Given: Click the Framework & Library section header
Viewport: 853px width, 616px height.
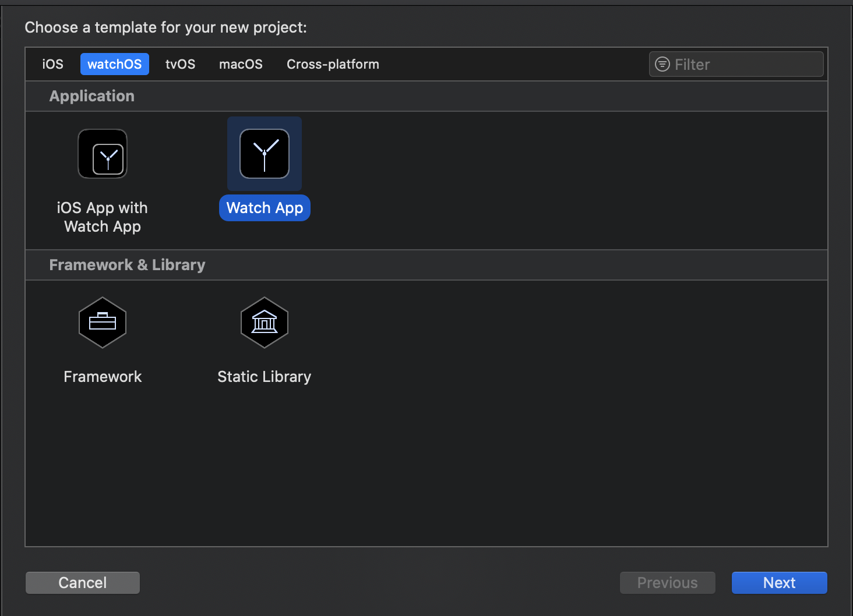Looking at the screenshot, I should pyautogui.click(x=127, y=265).
